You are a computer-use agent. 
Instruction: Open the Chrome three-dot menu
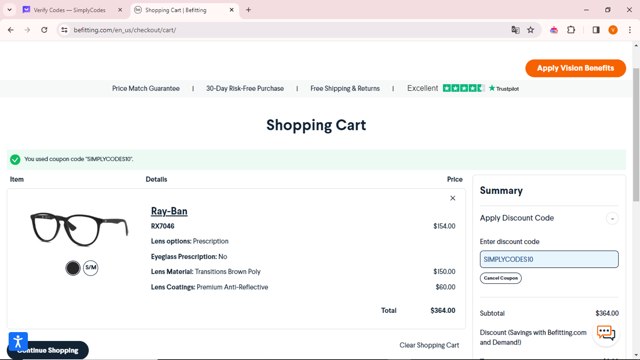[x=630, y=30]
